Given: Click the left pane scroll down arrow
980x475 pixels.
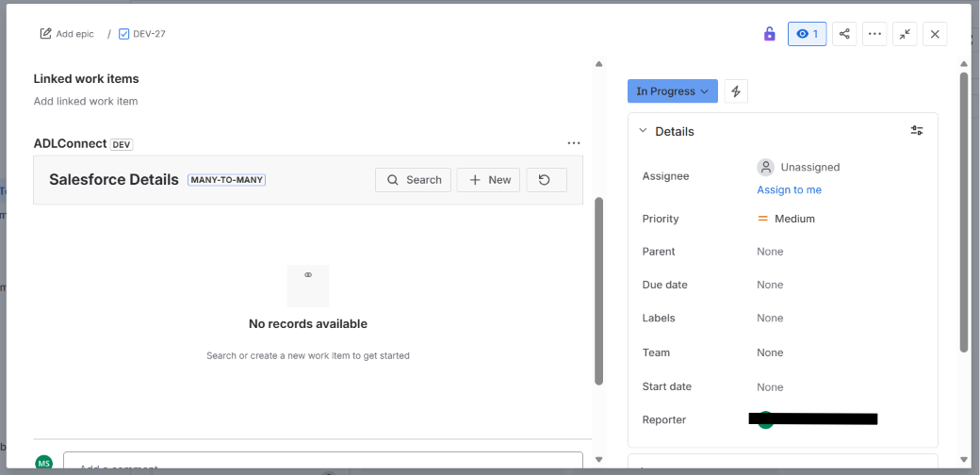Looking at the screenshot, I should (x=598, y=459).
